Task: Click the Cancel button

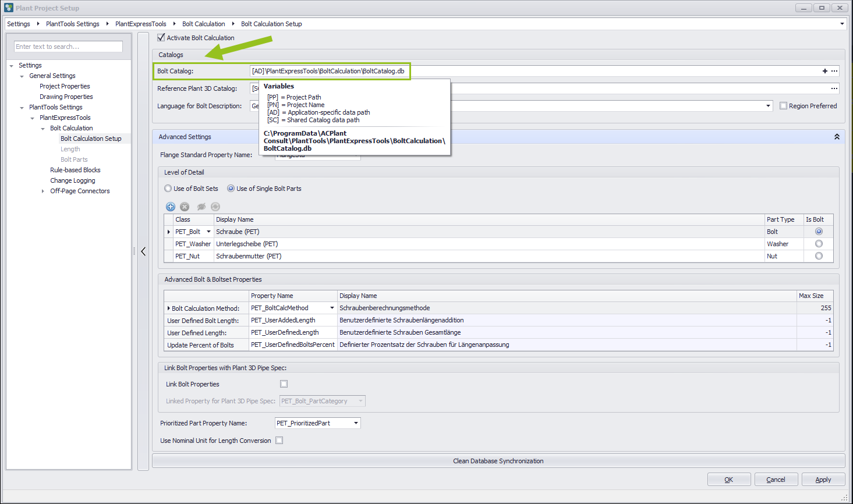Action: (x=776, y=480)
